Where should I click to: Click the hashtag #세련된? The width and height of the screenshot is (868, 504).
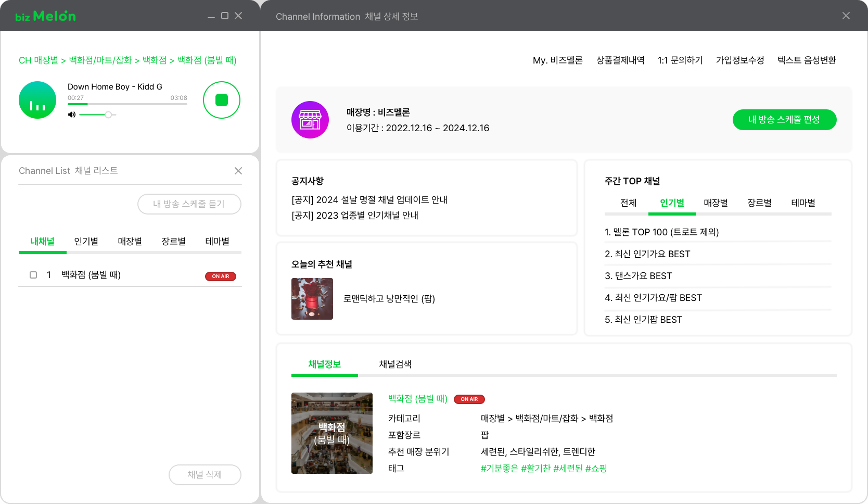[x=568, y=469]
